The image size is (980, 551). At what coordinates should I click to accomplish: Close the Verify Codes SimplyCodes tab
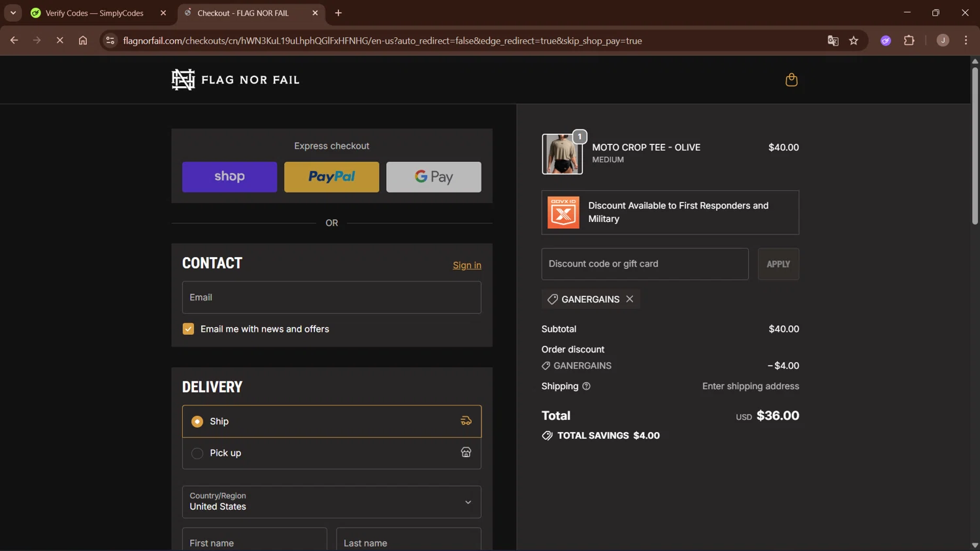click(163, 13)
